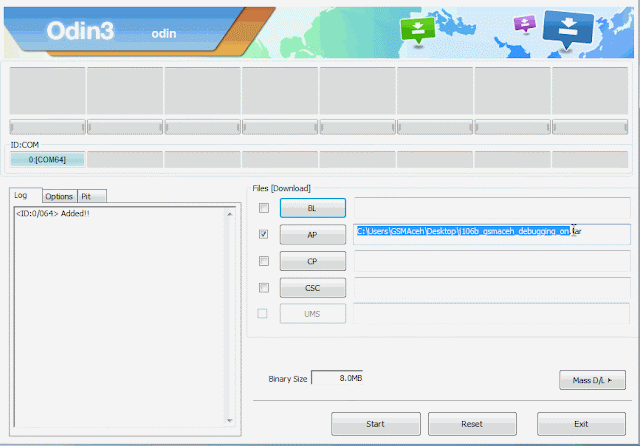Switch to the Log tab
This screenshot has height=446, width=640.
(x=25, y=195)
